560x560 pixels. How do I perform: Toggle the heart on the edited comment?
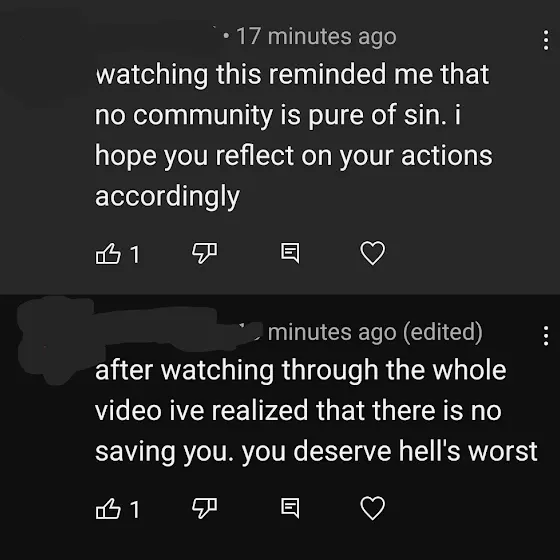pyautogui.click(x=372, y=508)
